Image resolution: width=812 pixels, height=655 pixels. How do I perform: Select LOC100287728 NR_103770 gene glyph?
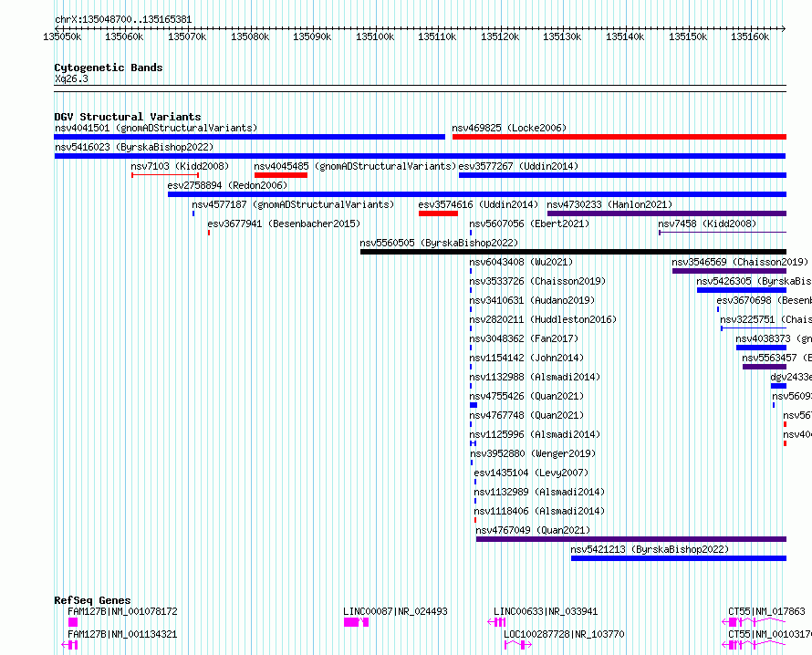click(x=518, y=645)
